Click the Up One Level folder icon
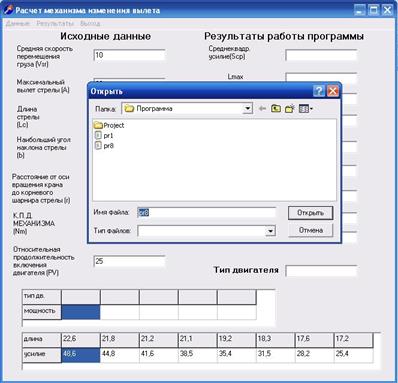 276,109
